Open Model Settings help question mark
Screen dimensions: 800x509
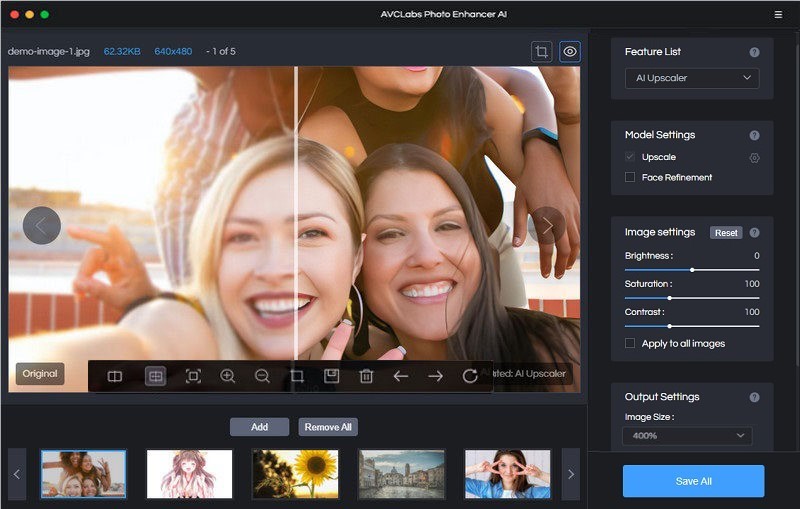(755, 135)
